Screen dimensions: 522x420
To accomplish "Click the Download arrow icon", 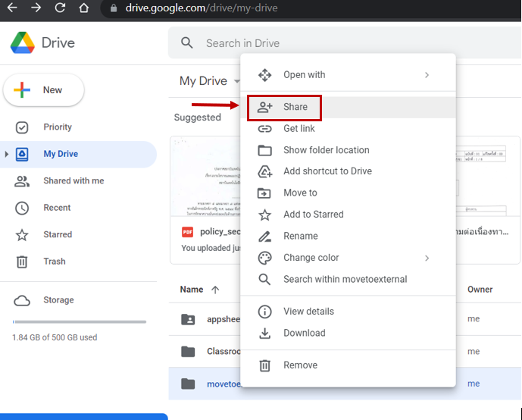I will [x=264, y=333].
